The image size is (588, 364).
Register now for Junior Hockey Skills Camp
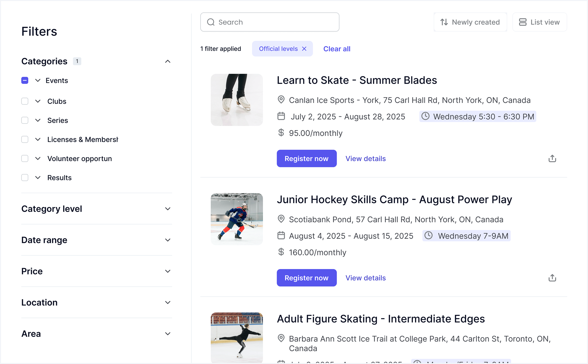pos(306,278)
